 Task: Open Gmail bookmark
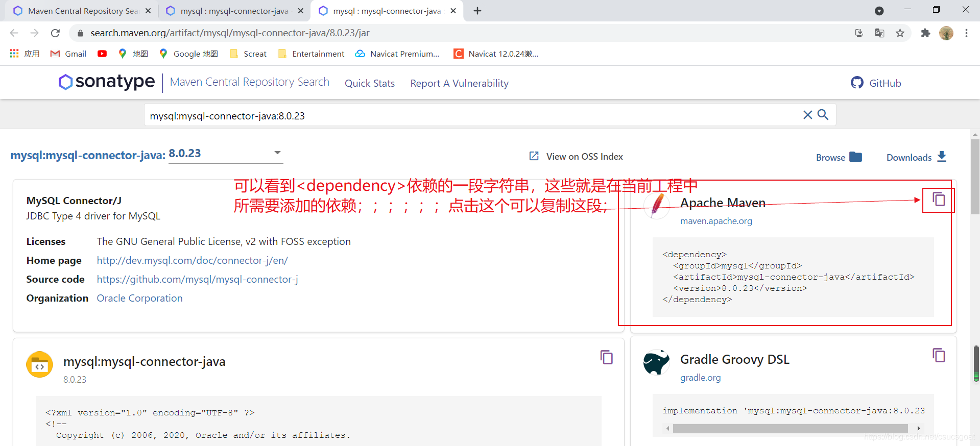click(x=68, y=54)
